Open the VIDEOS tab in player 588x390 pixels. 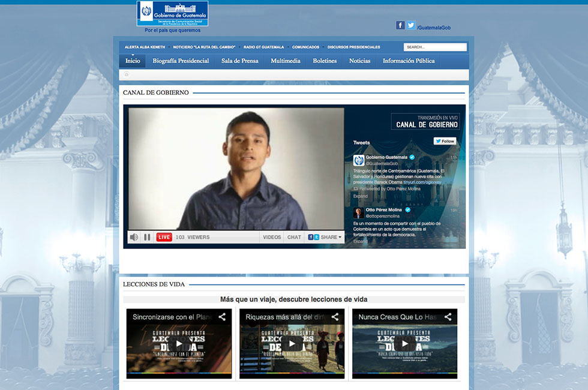pos(272,237)
